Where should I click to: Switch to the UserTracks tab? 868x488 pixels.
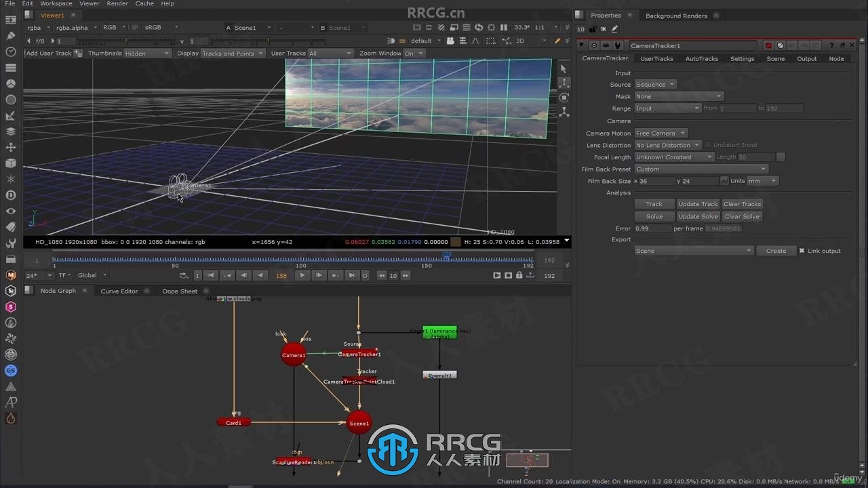[656, 59]
